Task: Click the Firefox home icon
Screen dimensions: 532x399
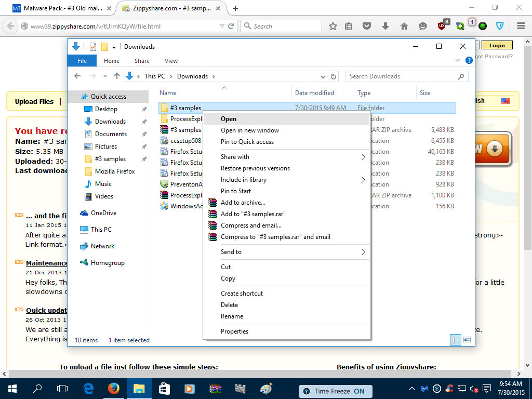Action: pos(404,26)
